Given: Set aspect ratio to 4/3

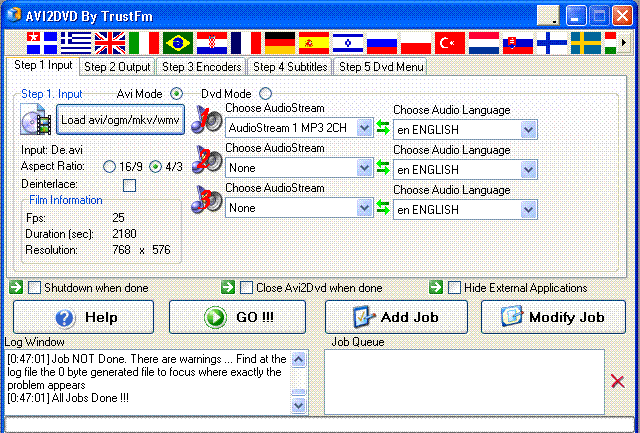Looking at the screenshot, I should tap(156, 167).
